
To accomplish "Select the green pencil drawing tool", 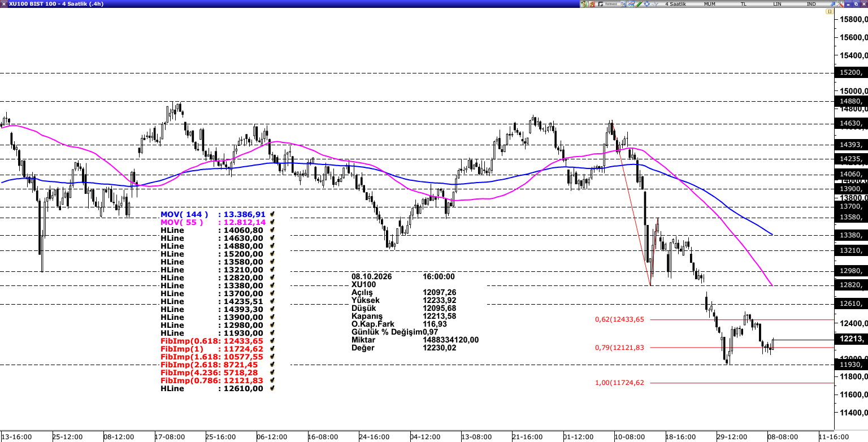I will (x=639, y=4).
